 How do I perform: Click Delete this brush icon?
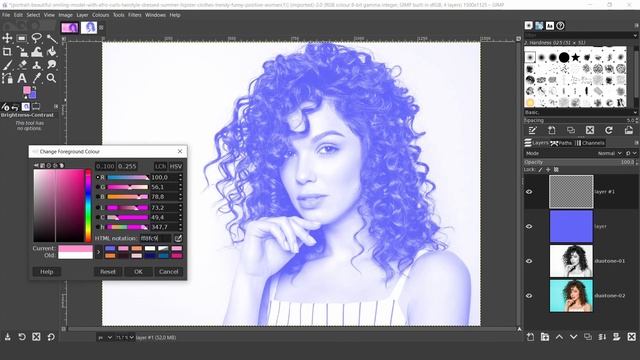590,130
